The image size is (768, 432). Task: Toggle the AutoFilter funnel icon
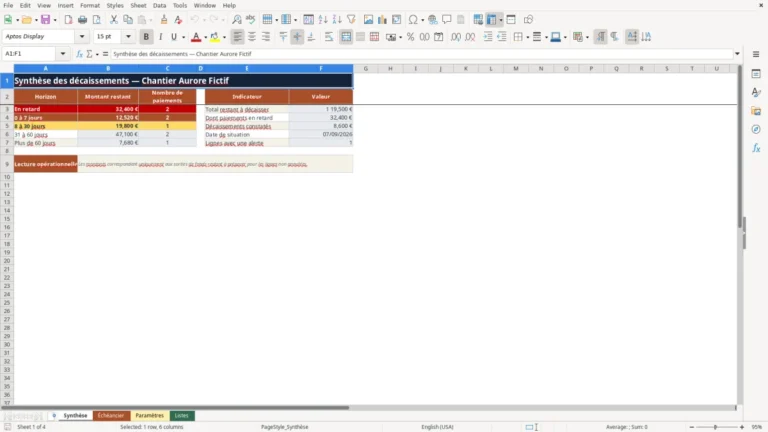coord(351,20)
